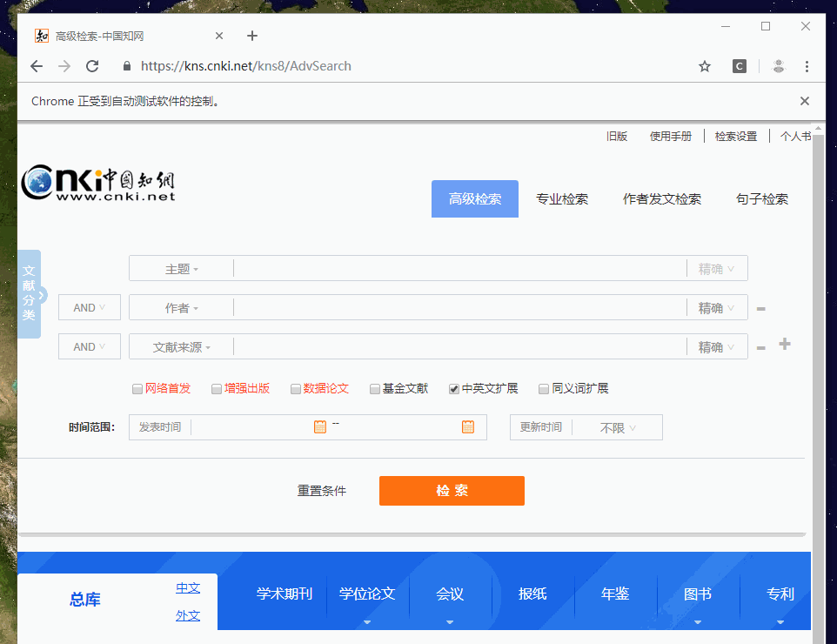Add a search row with plus icon
837x644 pixels.
point(784,345)
